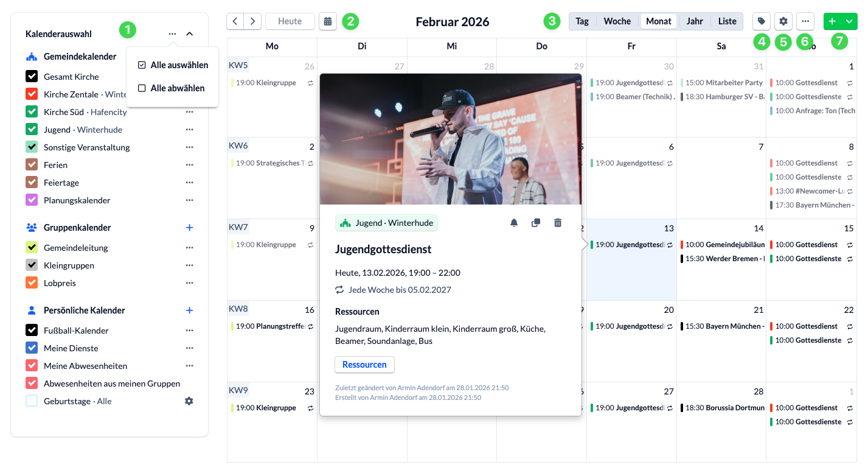Open calendar settings via the gear icon
This screenshot has width=868, height=473.
pos(783,21)
